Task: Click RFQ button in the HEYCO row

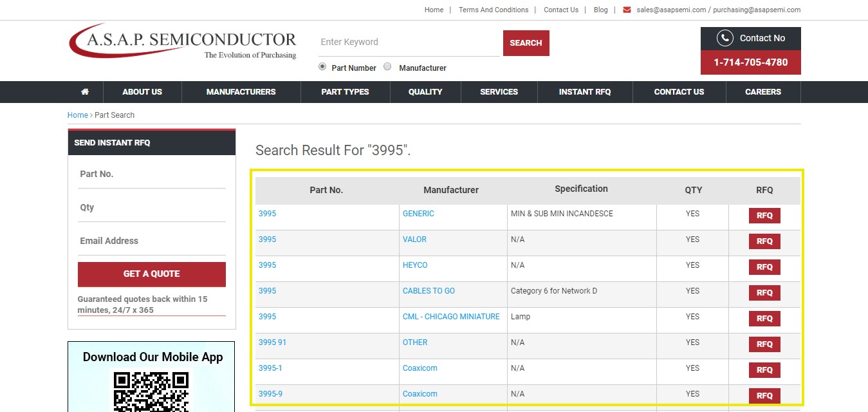Action: (x=764, y=267)
